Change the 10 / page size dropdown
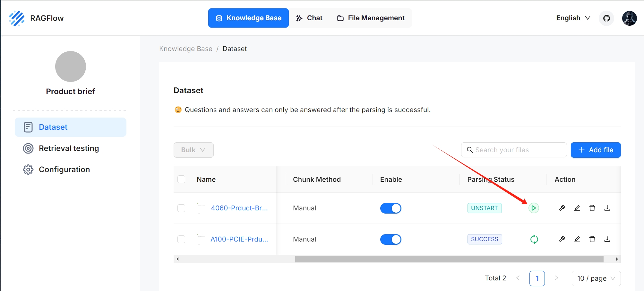This screenshot has width=644, height=291. pos(596,278)
